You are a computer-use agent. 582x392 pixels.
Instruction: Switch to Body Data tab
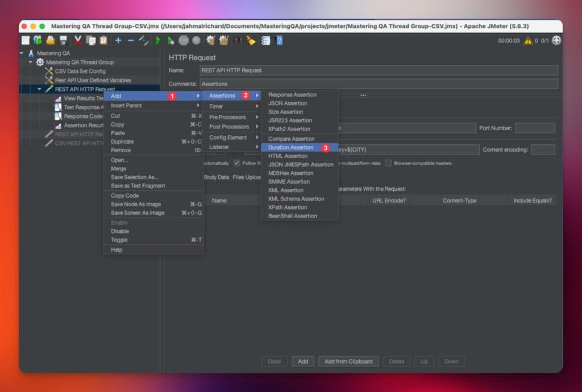click(x=217, y=177)
